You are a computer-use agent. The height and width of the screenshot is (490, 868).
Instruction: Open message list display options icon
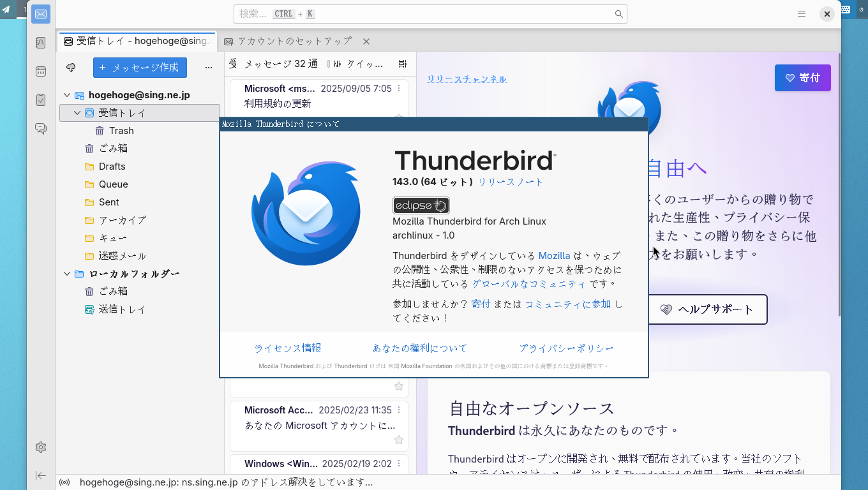point(402,64)
